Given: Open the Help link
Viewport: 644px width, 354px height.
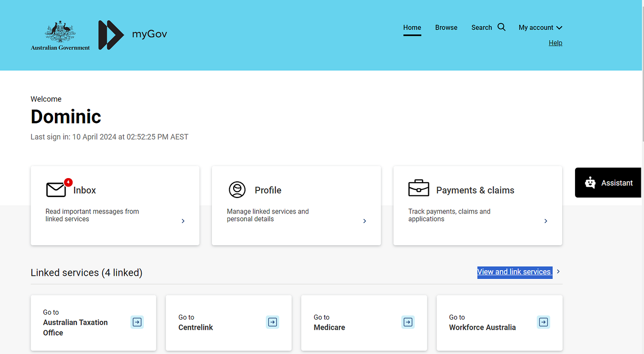Looking at the screenshot, I should coord(556,43).
